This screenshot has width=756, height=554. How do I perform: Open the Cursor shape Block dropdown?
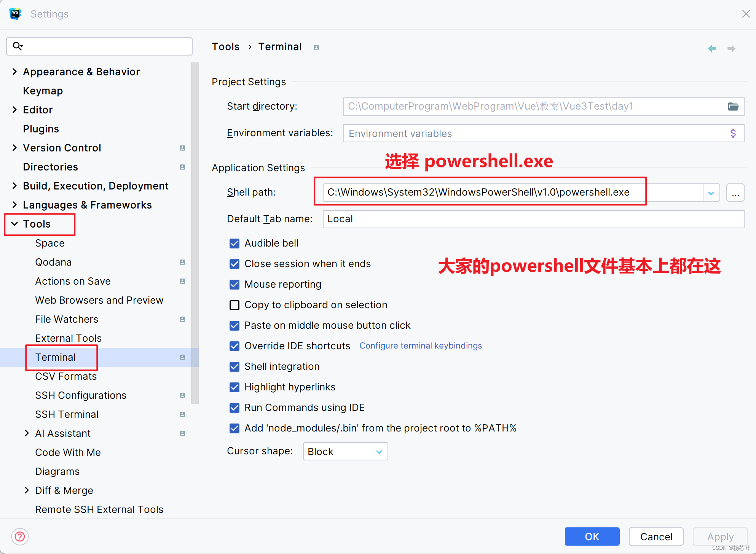point(379,451)
